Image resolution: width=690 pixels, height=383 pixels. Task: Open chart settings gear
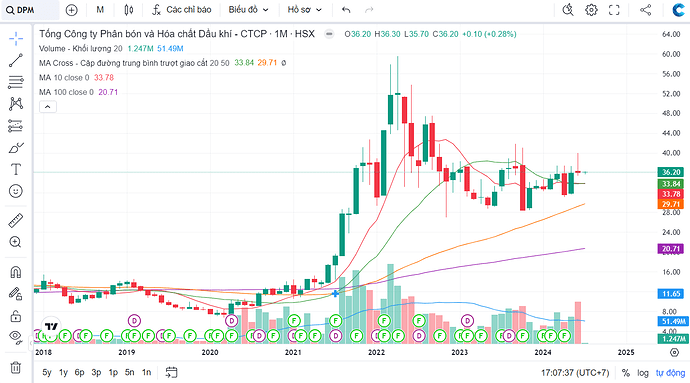[591, 10]
